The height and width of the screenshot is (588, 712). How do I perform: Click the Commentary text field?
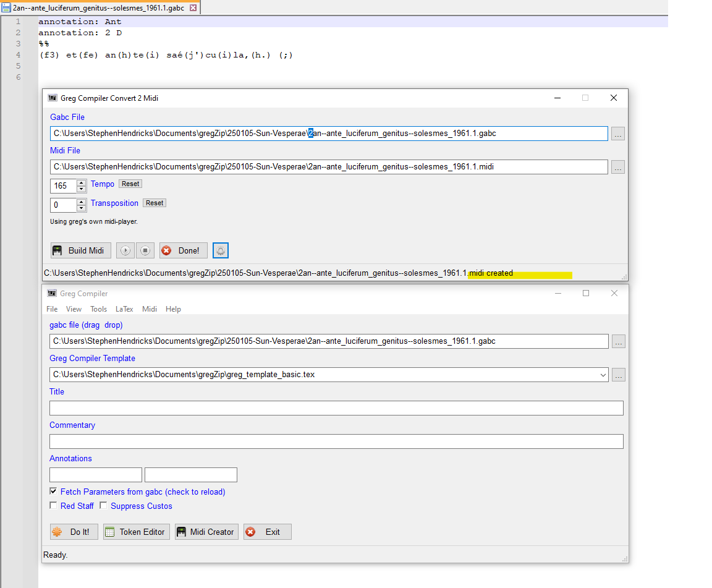(x=336, y=441)
